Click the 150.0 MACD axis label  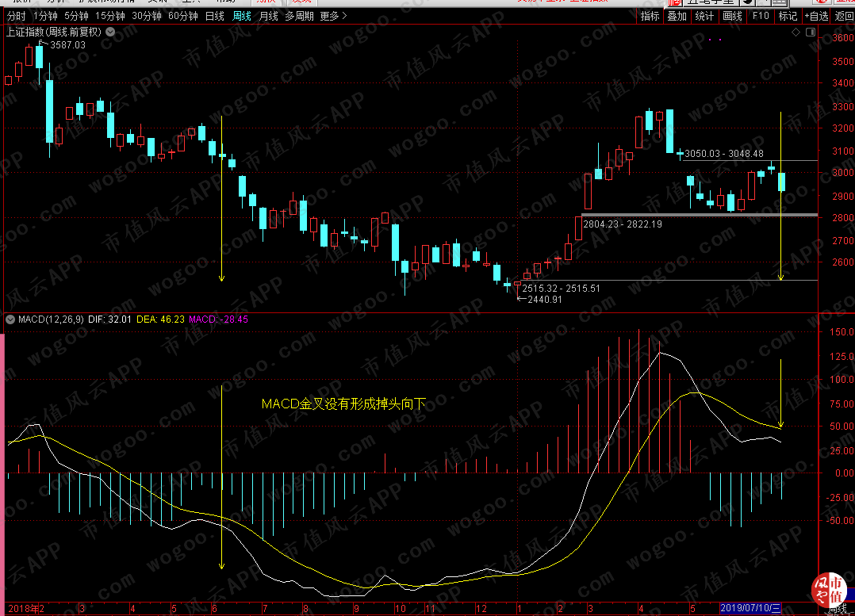tap(842, 332)
